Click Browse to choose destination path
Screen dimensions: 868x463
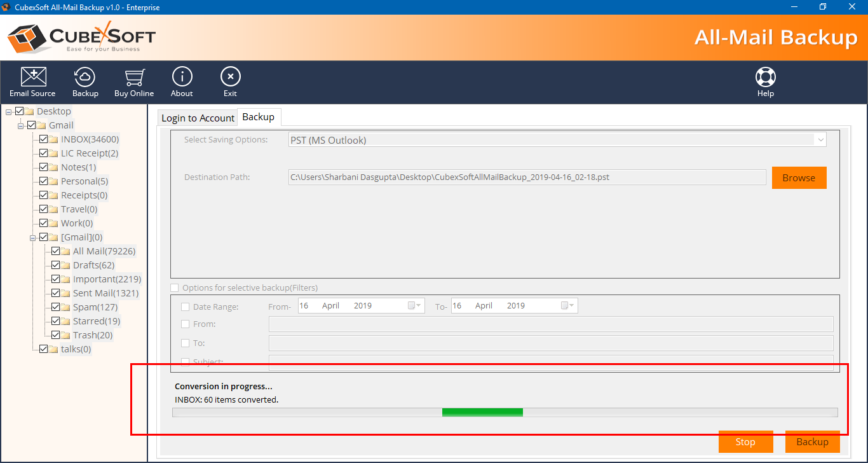pyautogui.click(x=799, y=178)
